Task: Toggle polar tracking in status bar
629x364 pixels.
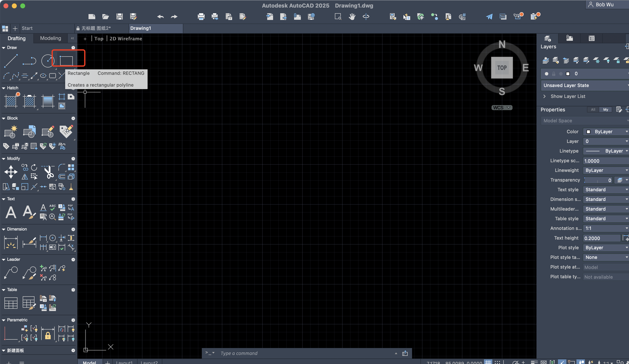Action: pos(516,362)
